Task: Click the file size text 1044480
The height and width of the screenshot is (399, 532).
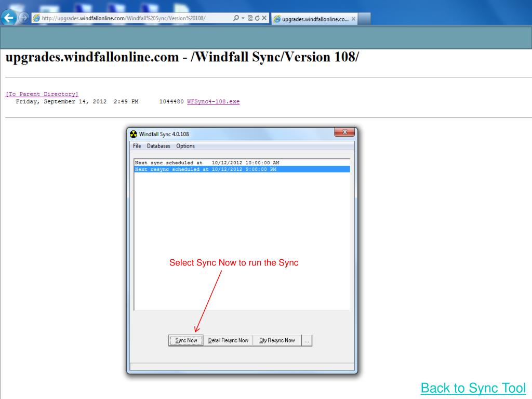Action: 171,101
